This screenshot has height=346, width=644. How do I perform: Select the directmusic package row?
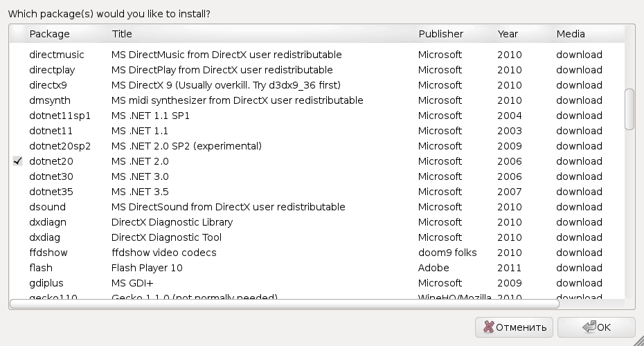click(316, 55)
